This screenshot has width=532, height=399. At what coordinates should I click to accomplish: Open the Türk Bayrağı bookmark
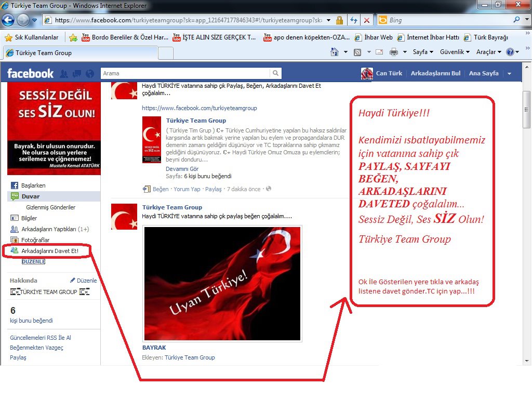tap(486, 37)
